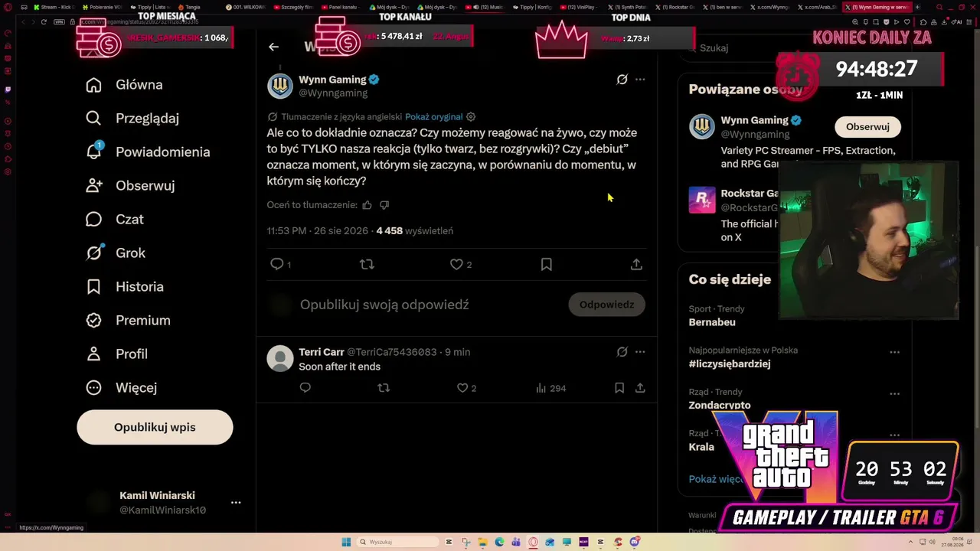The width and height of the screenshot is (980, 551).
Task: Open the Bernabeu trend
Action: 712,322
